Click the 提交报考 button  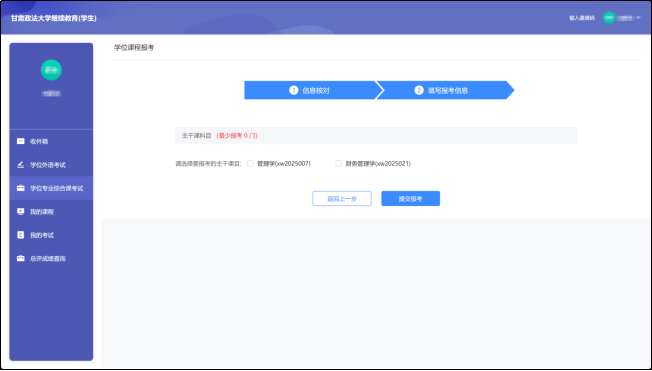click(x=410, y=198)
